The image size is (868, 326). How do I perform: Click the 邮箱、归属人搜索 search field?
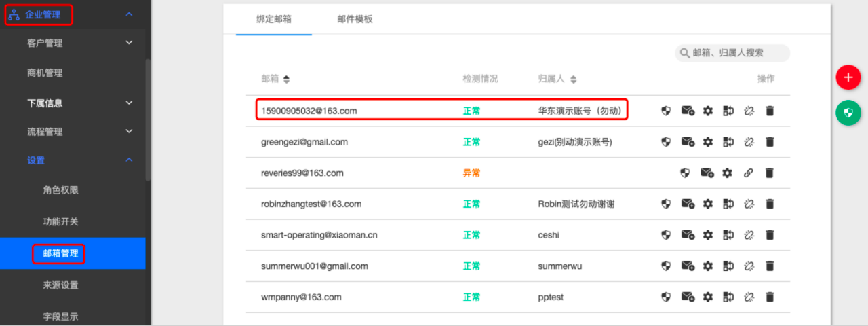tap(732, 53)
